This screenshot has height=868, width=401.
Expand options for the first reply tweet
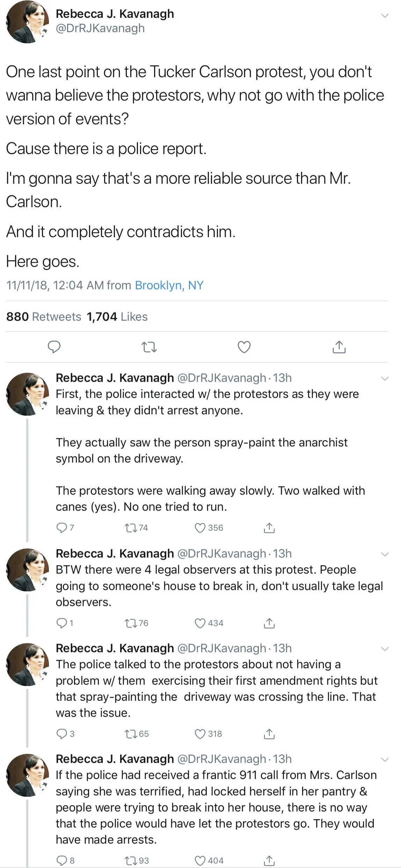coord(385,378)
